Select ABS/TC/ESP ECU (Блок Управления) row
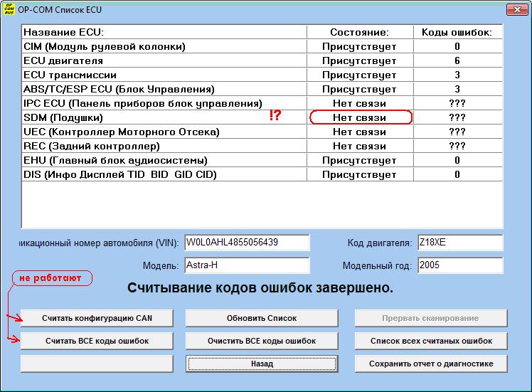The height and width of the screenshot is (392, 532). (x=262, y=89)
